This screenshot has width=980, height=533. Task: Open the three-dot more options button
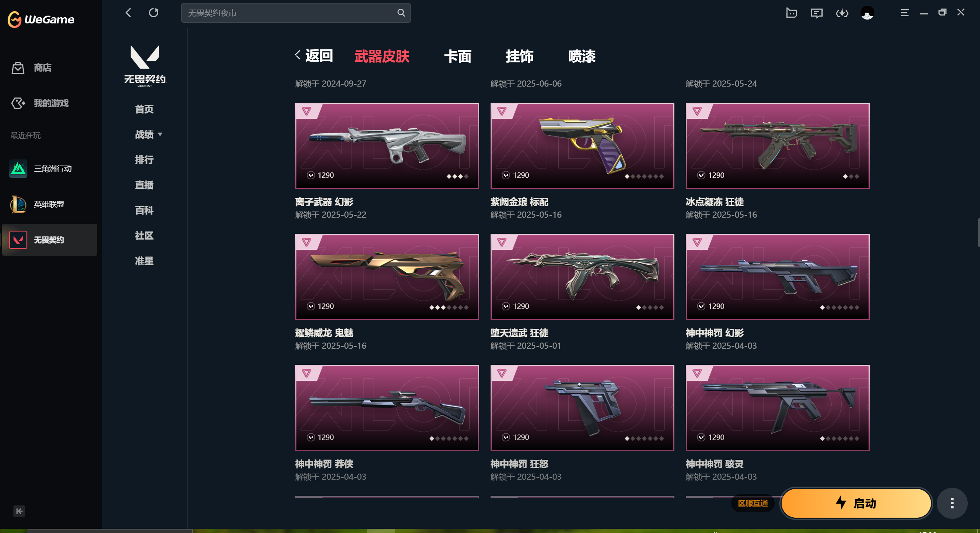click(952, 503)
